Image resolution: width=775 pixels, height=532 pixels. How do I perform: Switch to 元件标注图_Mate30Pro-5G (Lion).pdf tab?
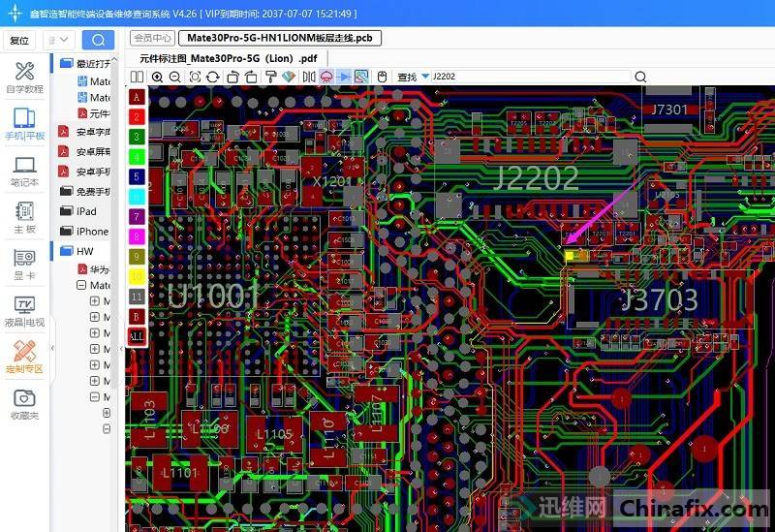tap(228, 58)
